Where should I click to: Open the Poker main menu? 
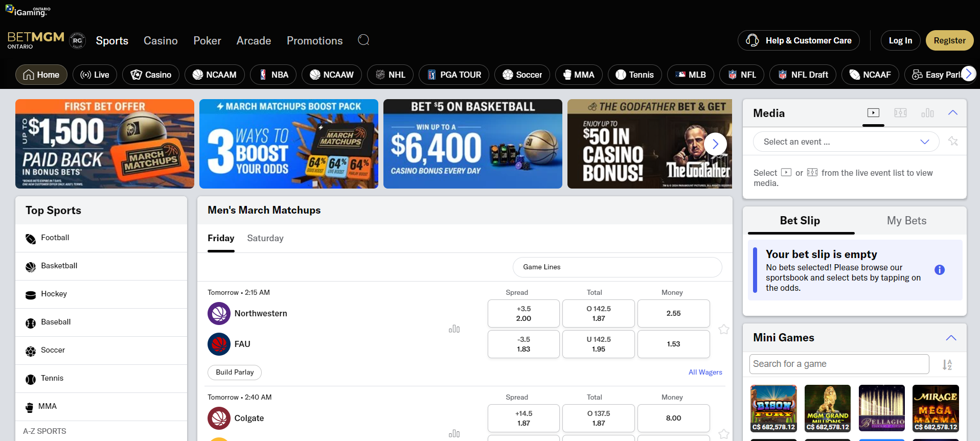pos(207,40)
